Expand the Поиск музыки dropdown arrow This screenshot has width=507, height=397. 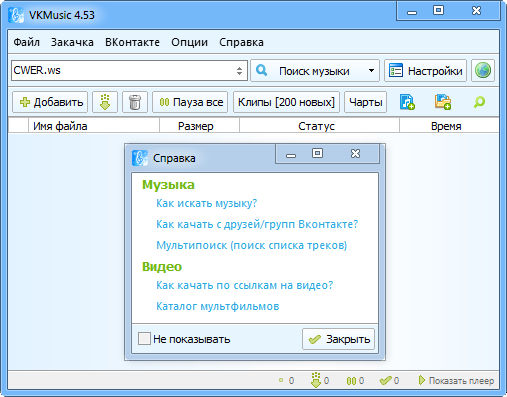371,71
